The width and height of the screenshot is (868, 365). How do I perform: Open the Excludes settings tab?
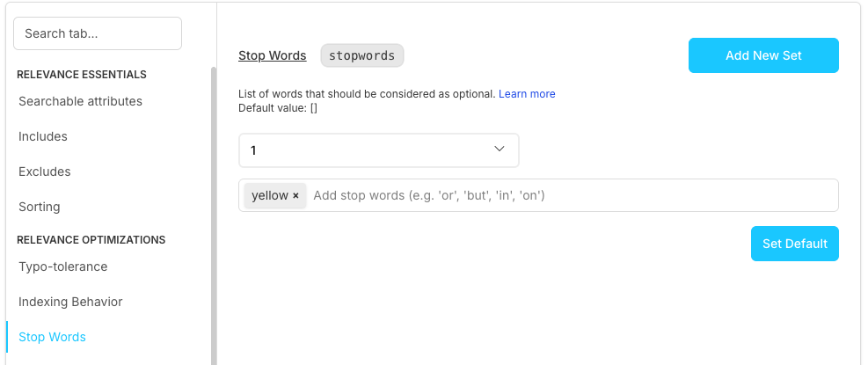pos(45,172)
